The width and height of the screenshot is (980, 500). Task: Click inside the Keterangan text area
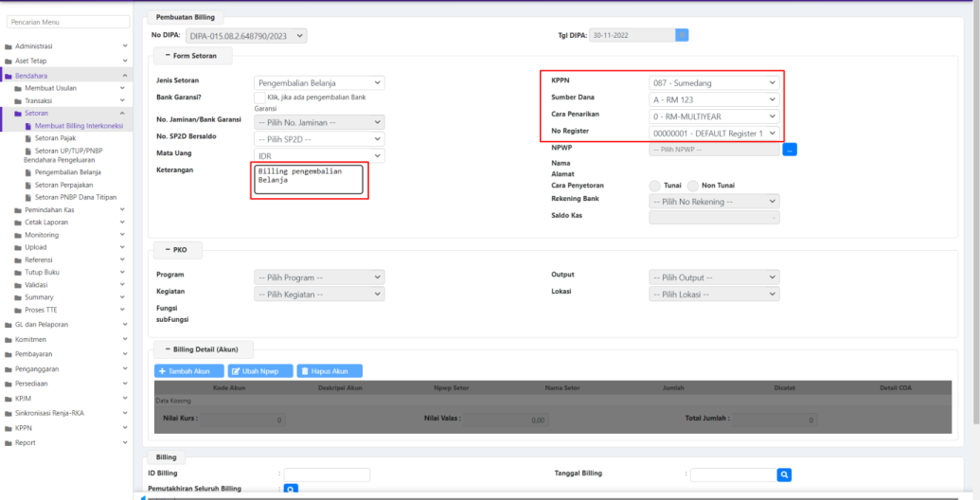click(309, 180)
